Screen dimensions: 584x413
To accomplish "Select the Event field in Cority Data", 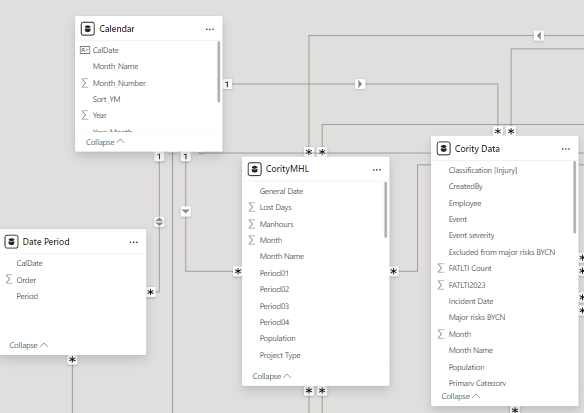I will (458, 219).
